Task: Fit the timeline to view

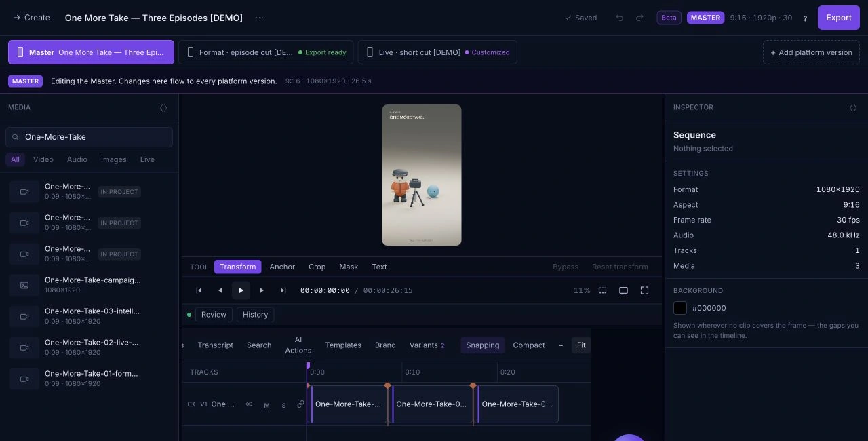Action: [581, 345]
